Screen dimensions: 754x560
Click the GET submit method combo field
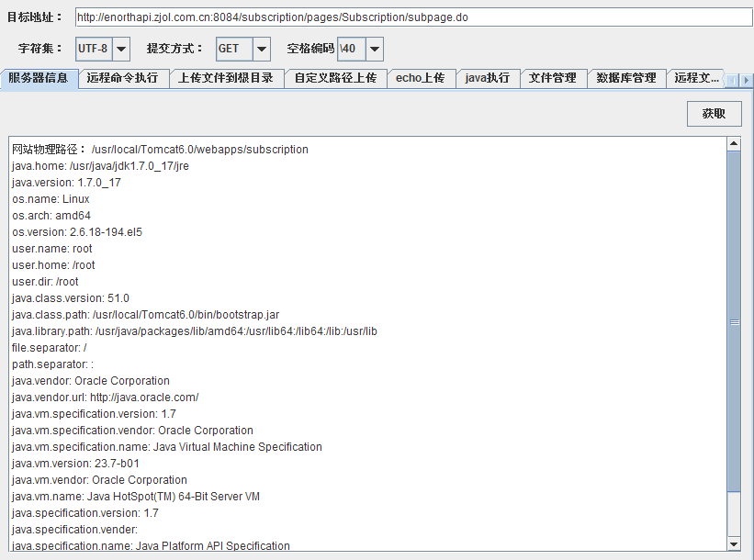pyautogui.click(x=234, y=49)
